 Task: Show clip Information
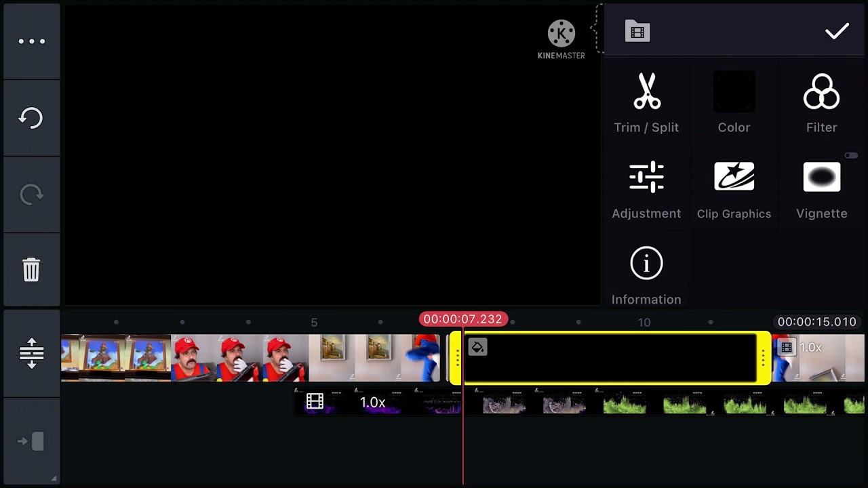[646, 274]
